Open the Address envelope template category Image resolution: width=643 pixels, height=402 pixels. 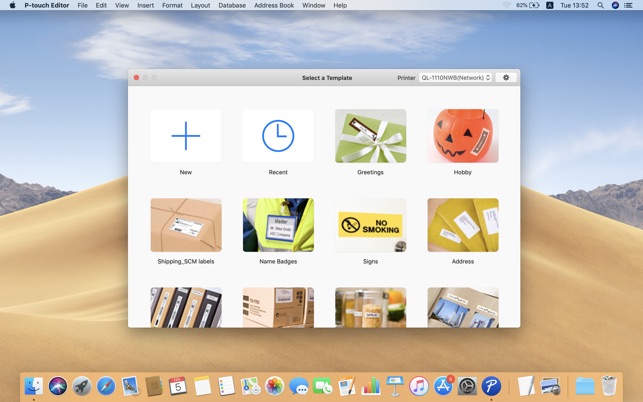462,225
